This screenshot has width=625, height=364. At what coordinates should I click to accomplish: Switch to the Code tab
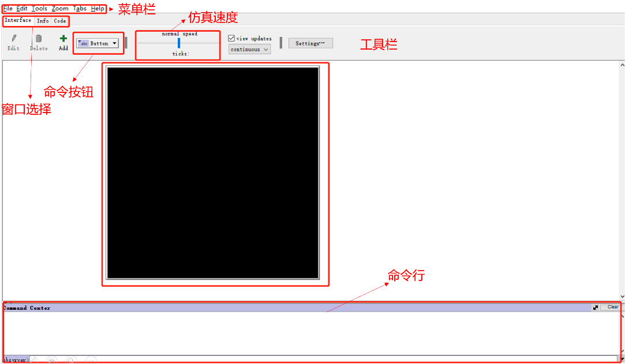[x=59, y=20]
